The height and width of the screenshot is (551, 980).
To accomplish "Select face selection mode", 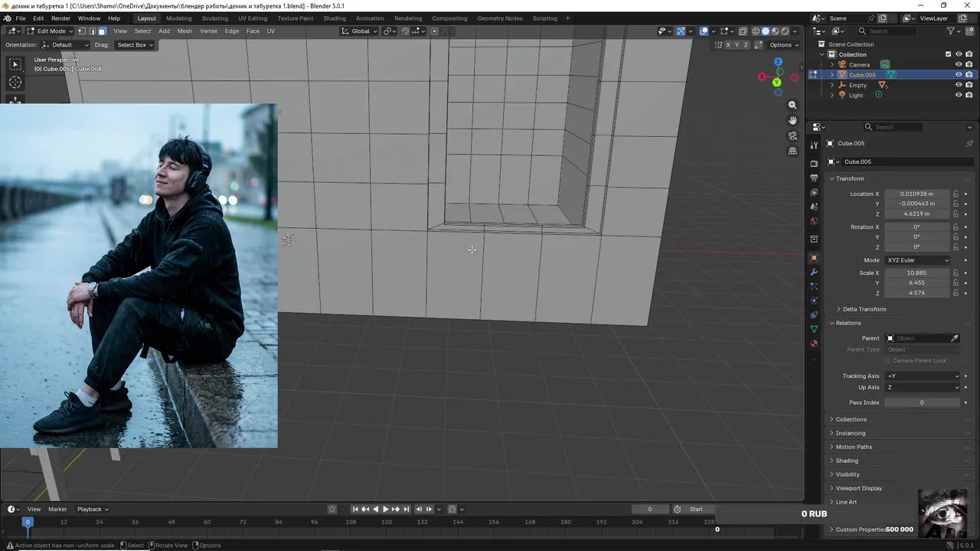I will [102, 31].
